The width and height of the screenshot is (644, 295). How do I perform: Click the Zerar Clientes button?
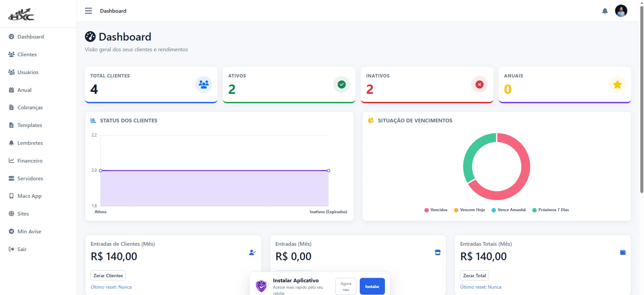point(108,276)
